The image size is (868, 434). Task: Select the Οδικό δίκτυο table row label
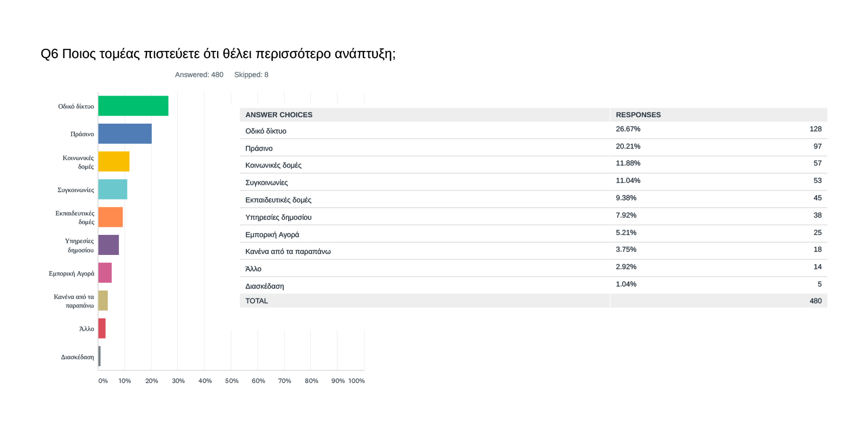pos(266,131)
